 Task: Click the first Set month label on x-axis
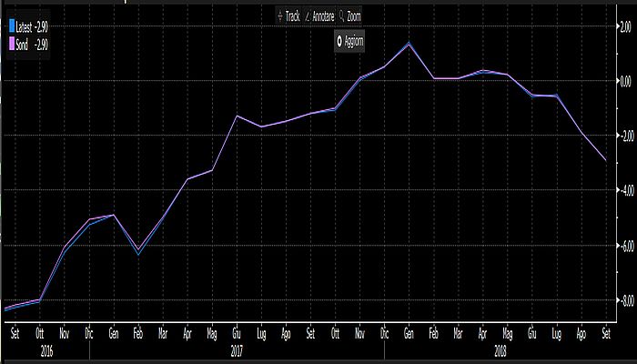pos(15,333)
